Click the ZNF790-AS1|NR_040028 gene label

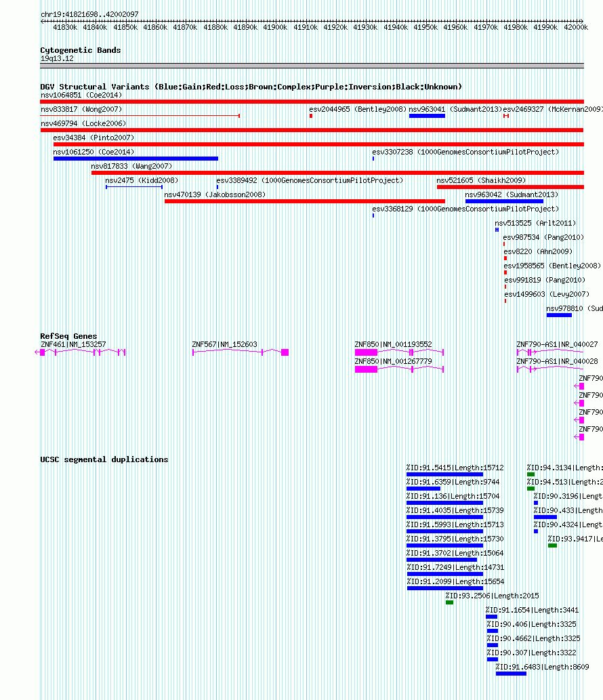pyautogui.click(x=557, y=362)
